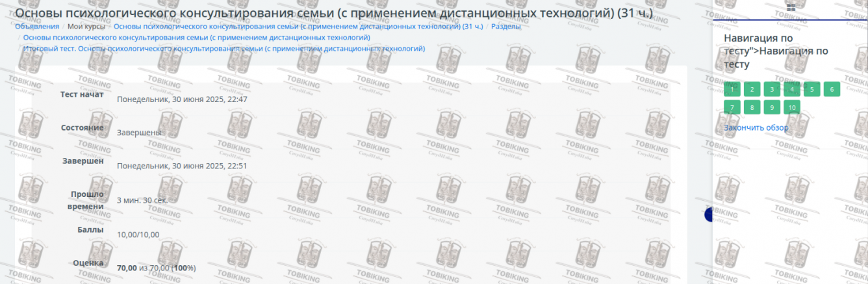Select the "3 мин. 30 сек." duration value
This screenshot has width=868, height=284.
142,200
